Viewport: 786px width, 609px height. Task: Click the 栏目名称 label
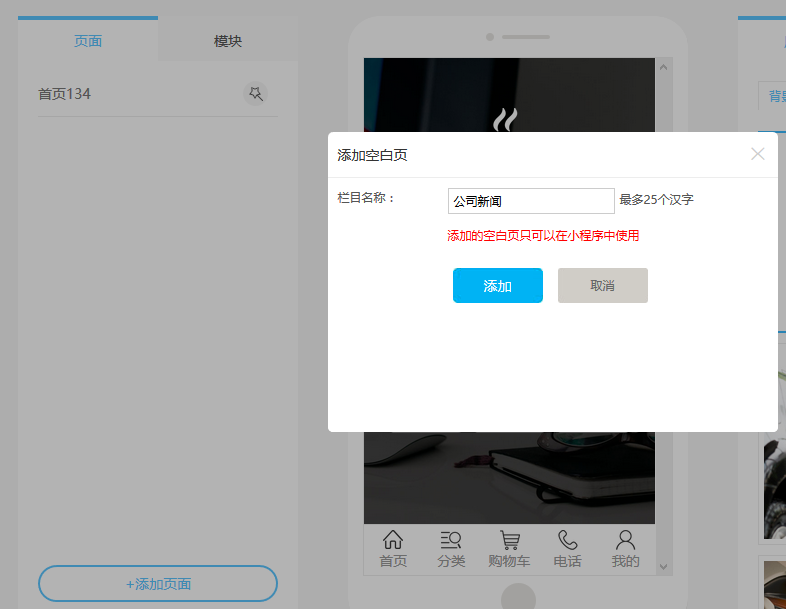tap(366, 198)
